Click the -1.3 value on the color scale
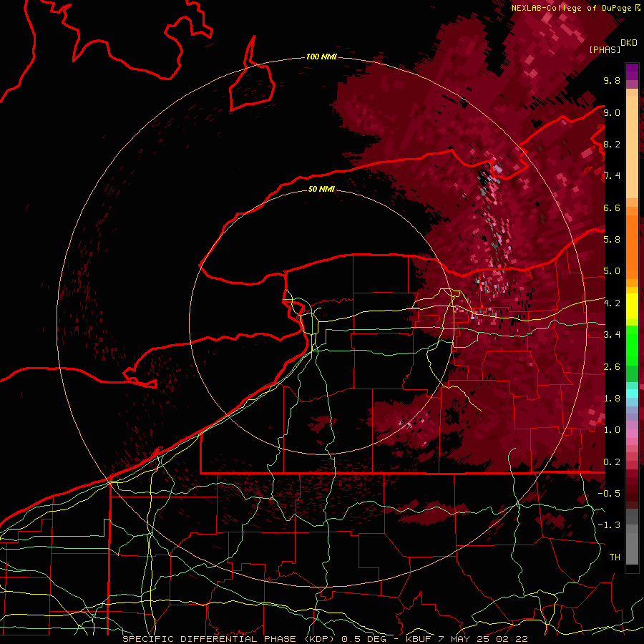The image size is (644, 644). pos(609,525)
